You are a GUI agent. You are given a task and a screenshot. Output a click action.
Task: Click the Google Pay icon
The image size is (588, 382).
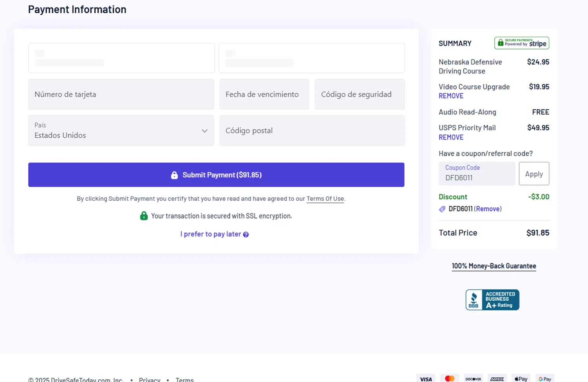point(544,378)
